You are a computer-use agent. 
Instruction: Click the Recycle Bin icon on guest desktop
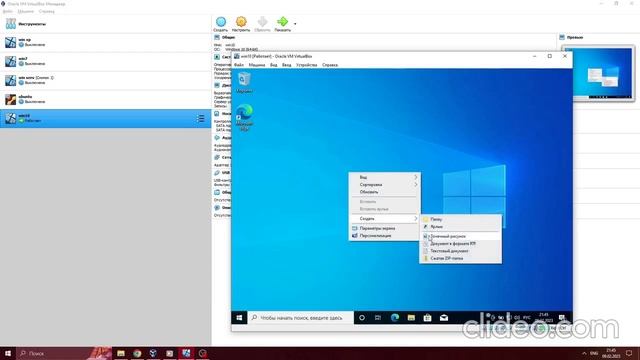pyautogui.click(x=244, y=82)
